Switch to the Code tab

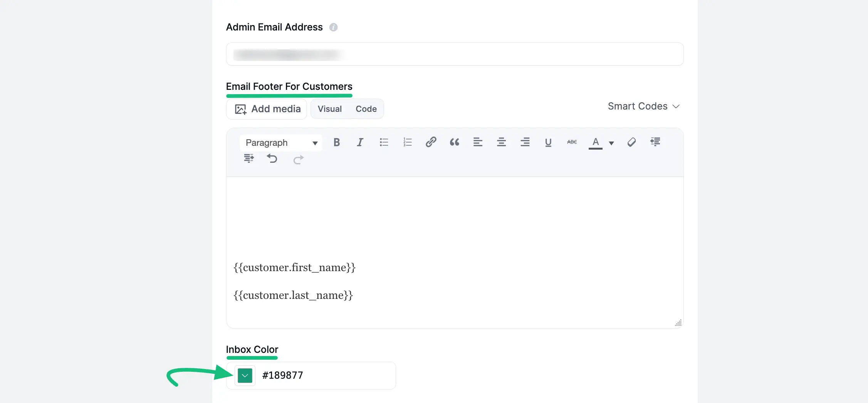366,109
